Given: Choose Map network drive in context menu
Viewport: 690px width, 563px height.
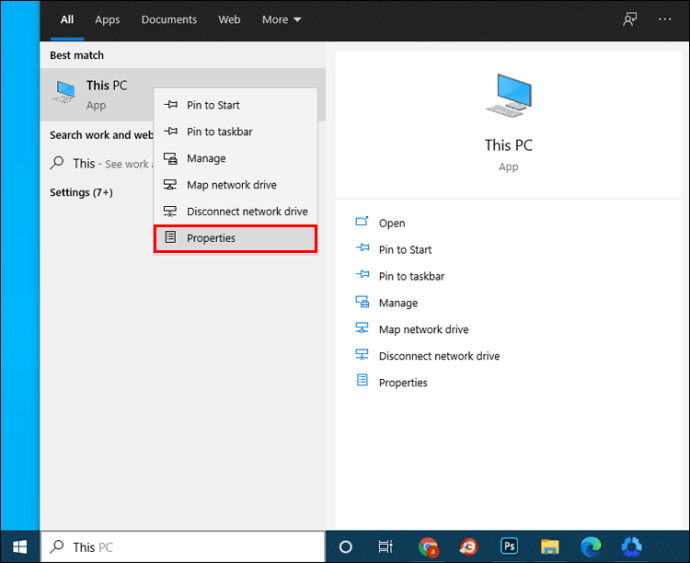Looking at the screenshot, I should pos(231,185).
